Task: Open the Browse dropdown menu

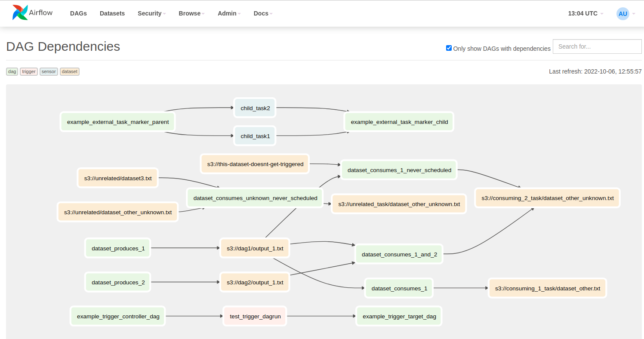Action: pyautogui.click(x=191, y=13)
